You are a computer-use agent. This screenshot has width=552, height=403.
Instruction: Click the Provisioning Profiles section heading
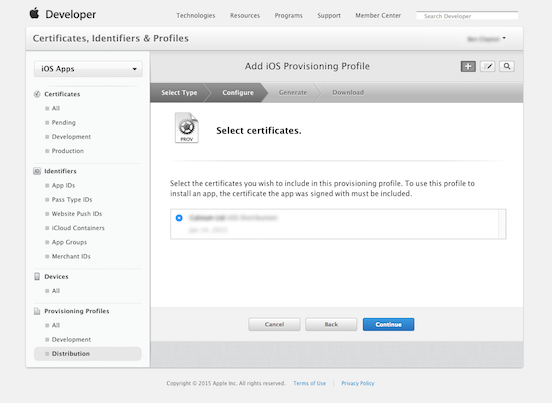pyautogui.click(x=77, y=311)
